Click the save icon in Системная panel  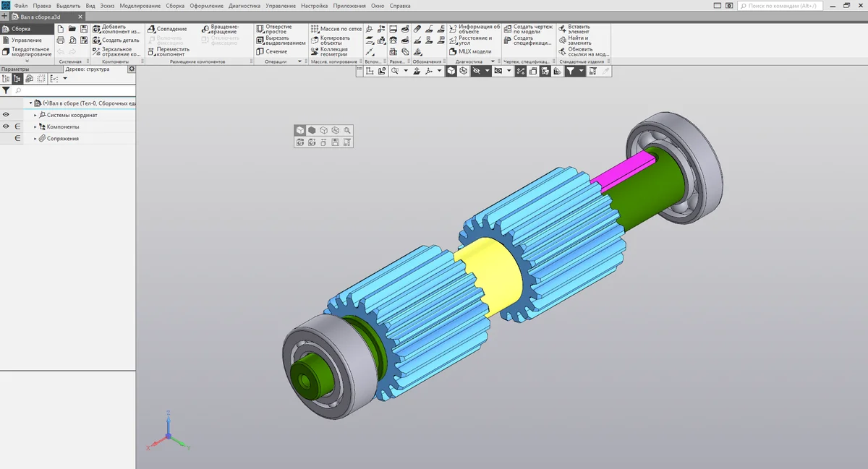pos(84,29)
